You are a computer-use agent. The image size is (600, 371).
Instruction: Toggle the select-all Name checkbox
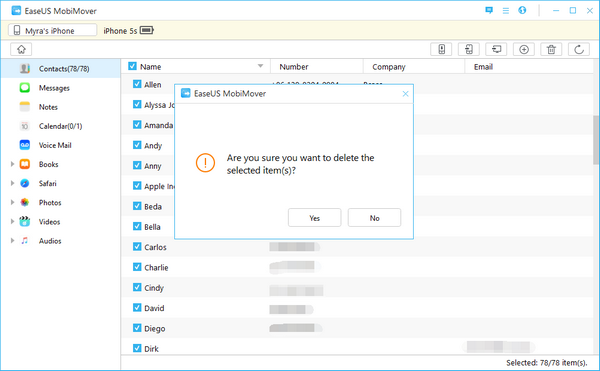[x=132, y=66]
